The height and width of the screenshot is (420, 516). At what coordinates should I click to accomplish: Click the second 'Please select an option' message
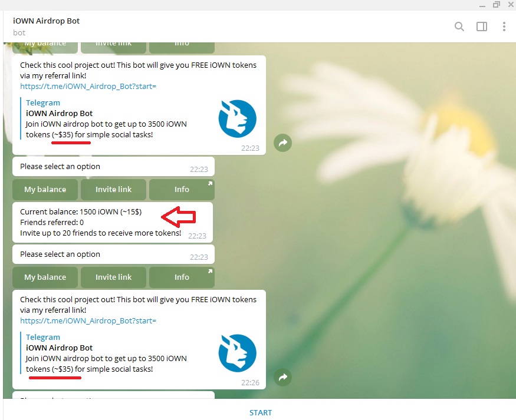tap(113, 254)
